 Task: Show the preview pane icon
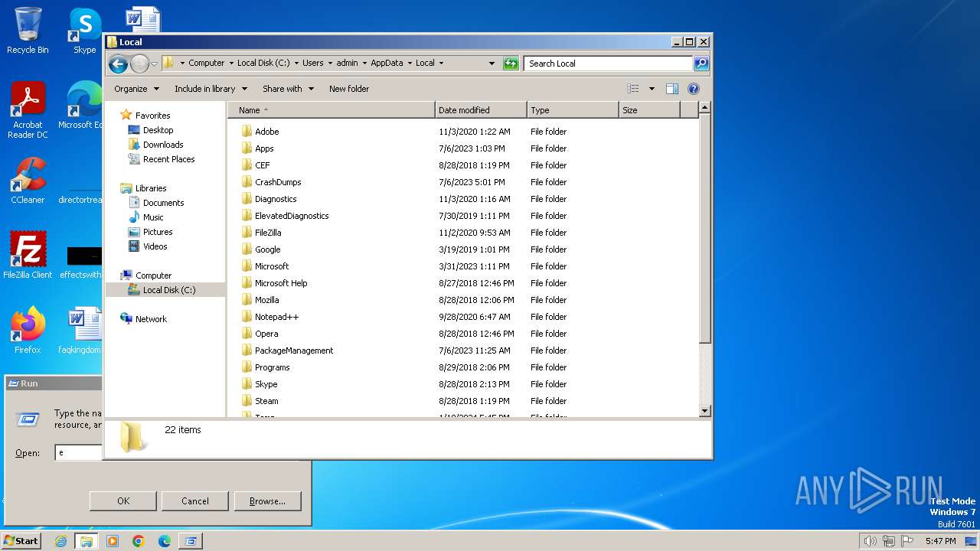click(x=671, y=89)
